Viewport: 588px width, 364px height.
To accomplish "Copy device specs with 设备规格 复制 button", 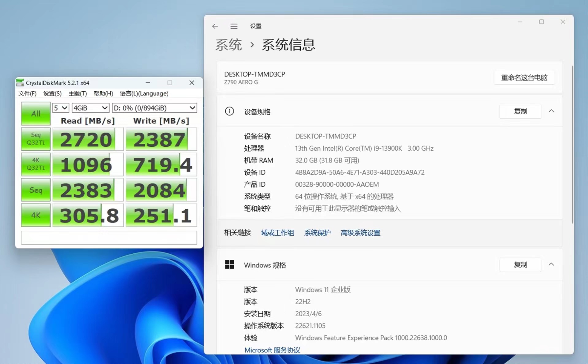I will [520, 111].
